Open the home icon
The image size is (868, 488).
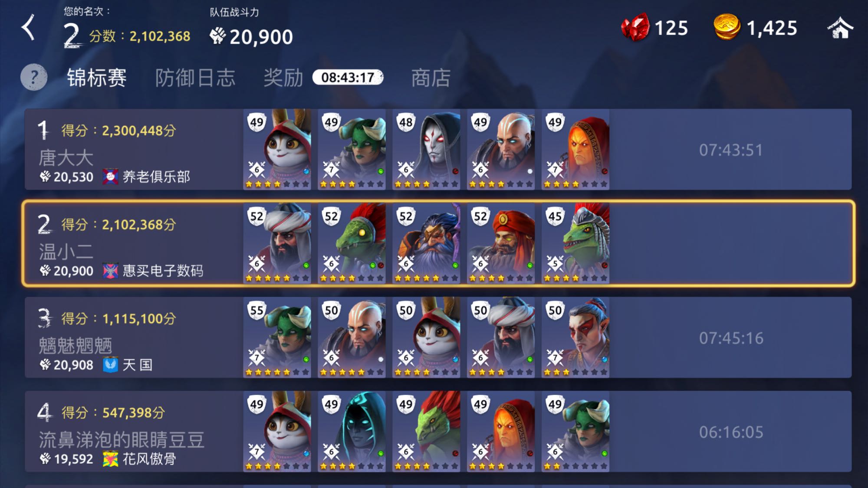pyautogui.click(x=840, y=28)
